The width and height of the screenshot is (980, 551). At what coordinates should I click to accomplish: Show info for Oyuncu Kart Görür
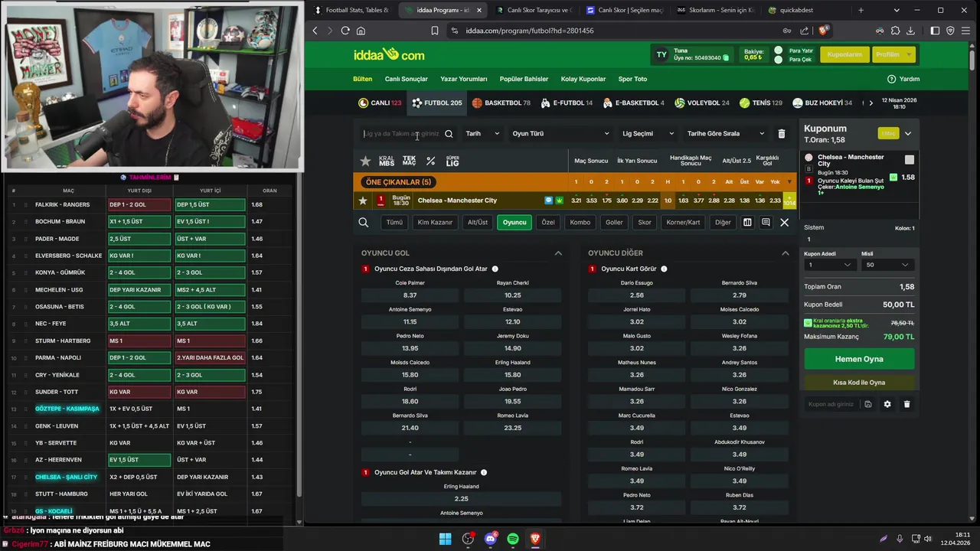tap(664, 269)
